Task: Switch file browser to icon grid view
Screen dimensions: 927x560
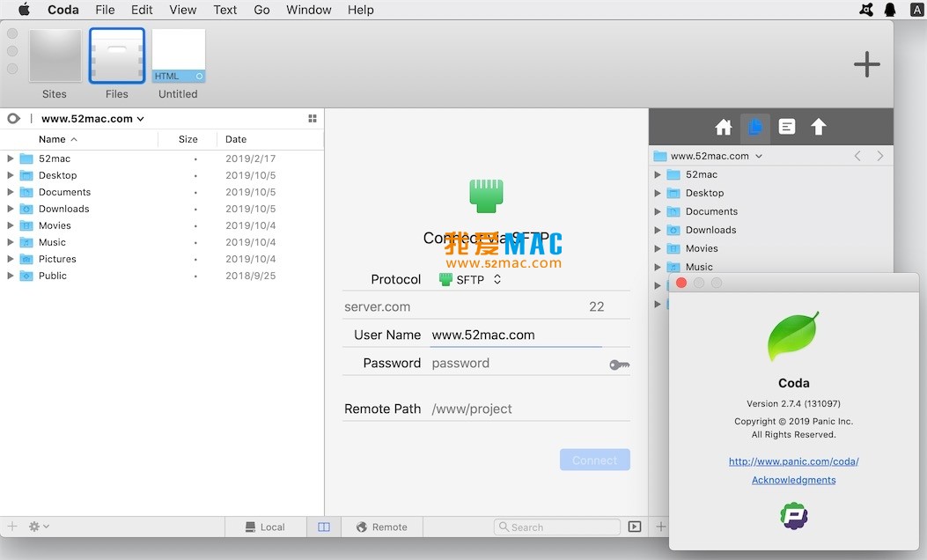Action: [313, 118]
